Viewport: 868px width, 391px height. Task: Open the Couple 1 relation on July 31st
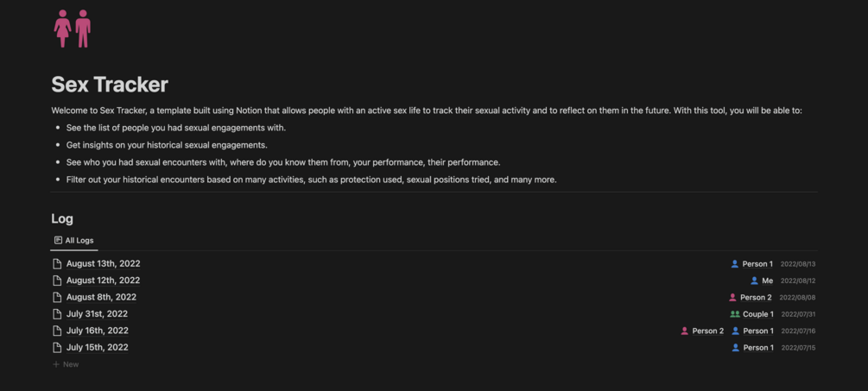coord(757,314)
